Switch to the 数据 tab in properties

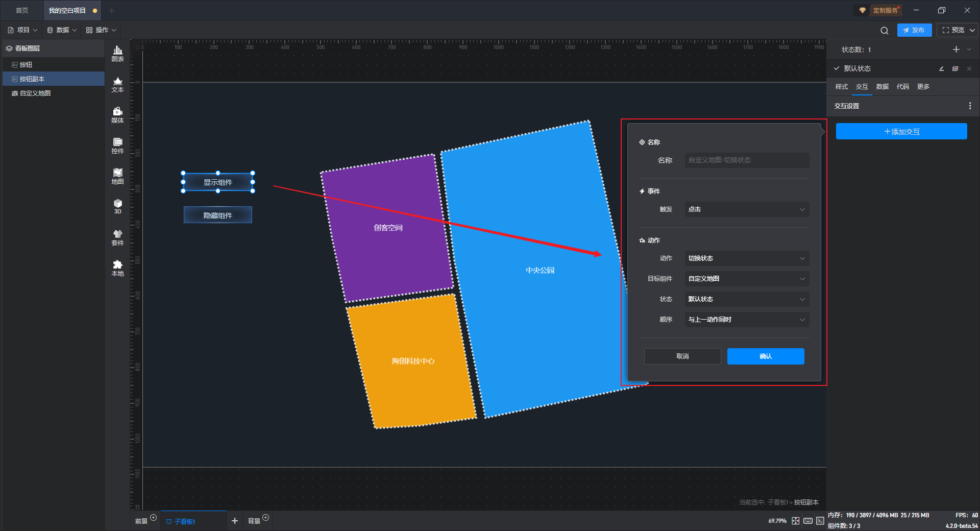coord(882,87)
